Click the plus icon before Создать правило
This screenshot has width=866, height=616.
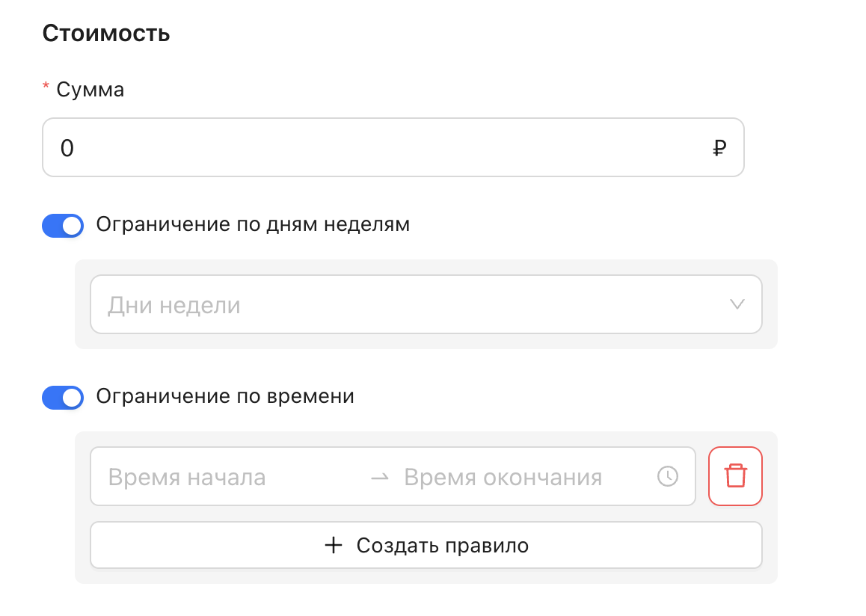334,545
